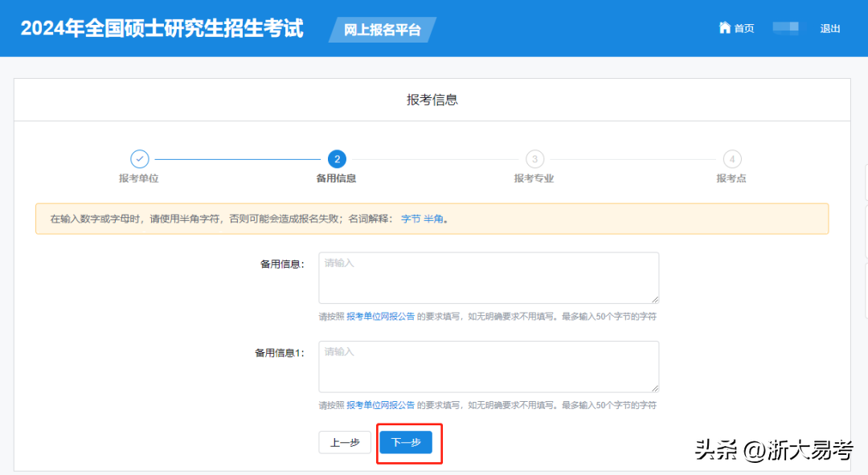Proceed with the 下一步 button
868x475 pixels.
406,443
